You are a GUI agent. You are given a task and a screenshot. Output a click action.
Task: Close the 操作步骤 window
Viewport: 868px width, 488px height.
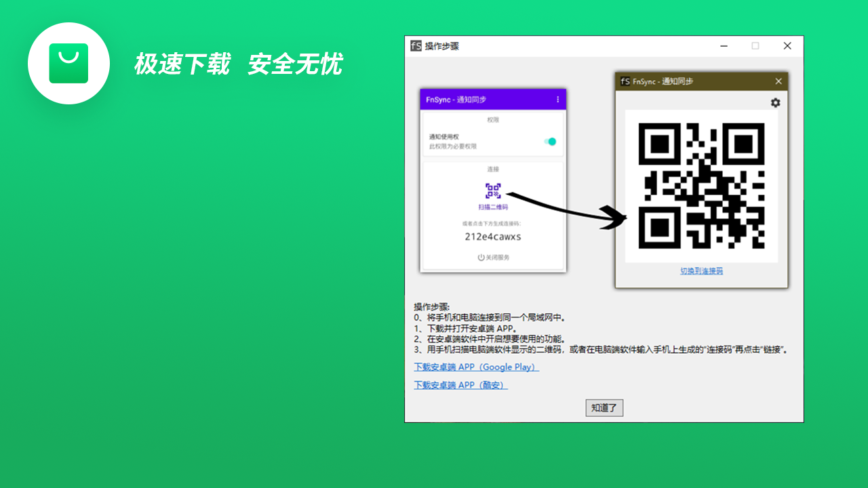(787, 46)
